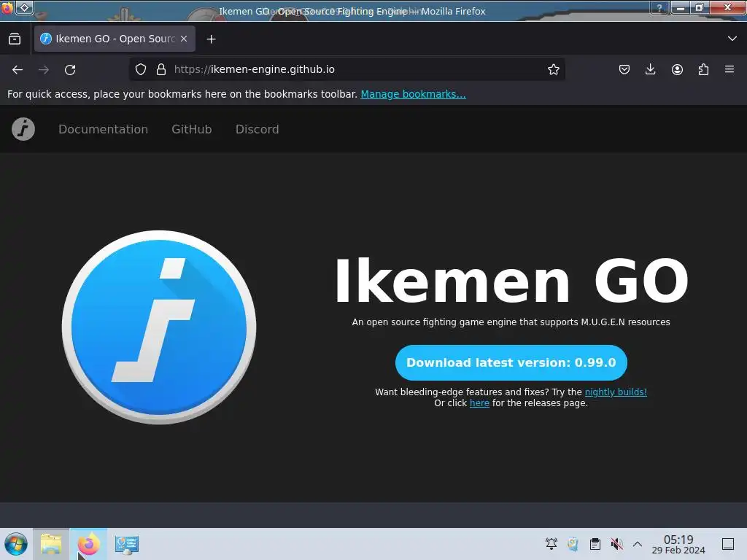
Task: Open tracking protection shield icon
Action: 141,69
